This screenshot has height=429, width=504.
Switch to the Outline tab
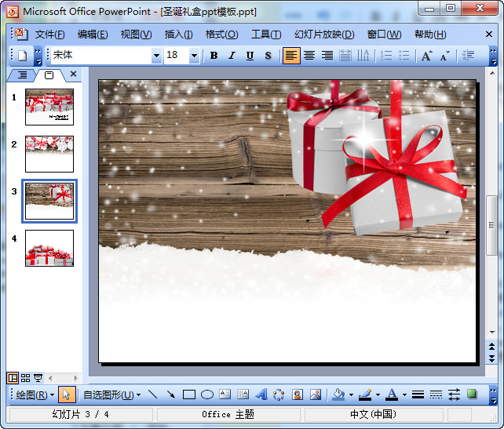tap(22, 75)
